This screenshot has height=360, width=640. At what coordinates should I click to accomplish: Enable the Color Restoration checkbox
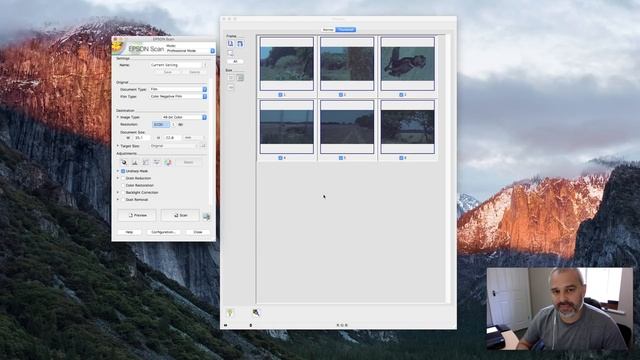[x=123, y=185]
